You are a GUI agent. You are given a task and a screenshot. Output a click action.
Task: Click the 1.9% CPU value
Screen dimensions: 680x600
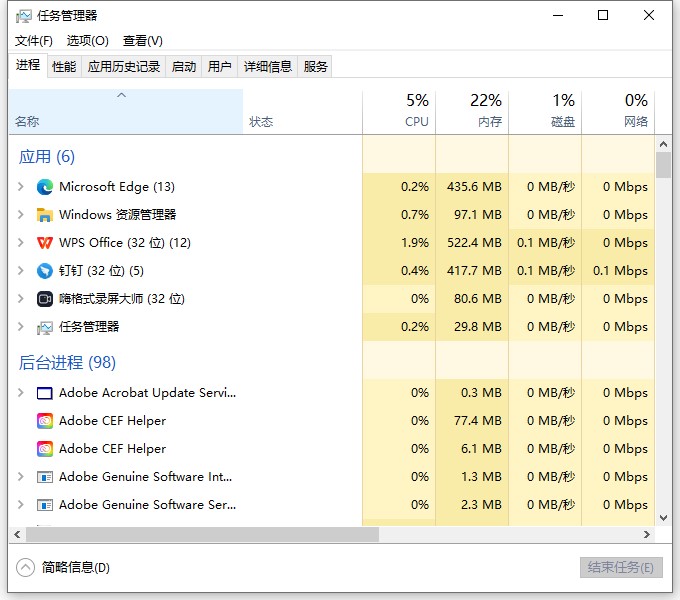[415, 243]
